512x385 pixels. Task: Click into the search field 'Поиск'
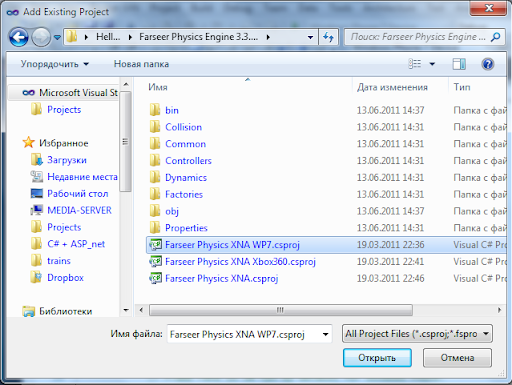pos(418,37)
